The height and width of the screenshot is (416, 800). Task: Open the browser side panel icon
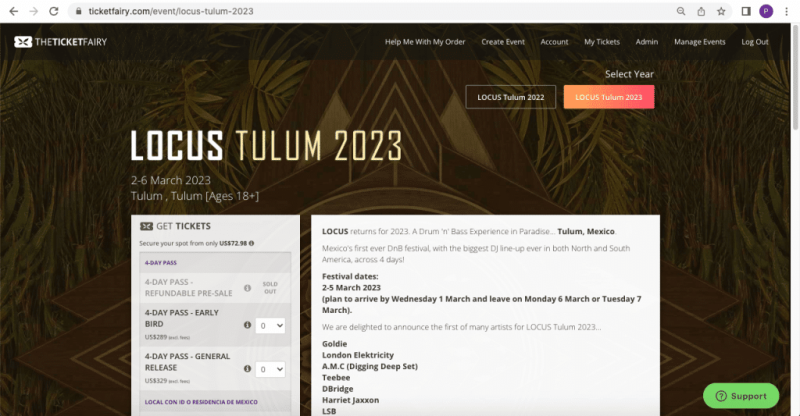745,11
